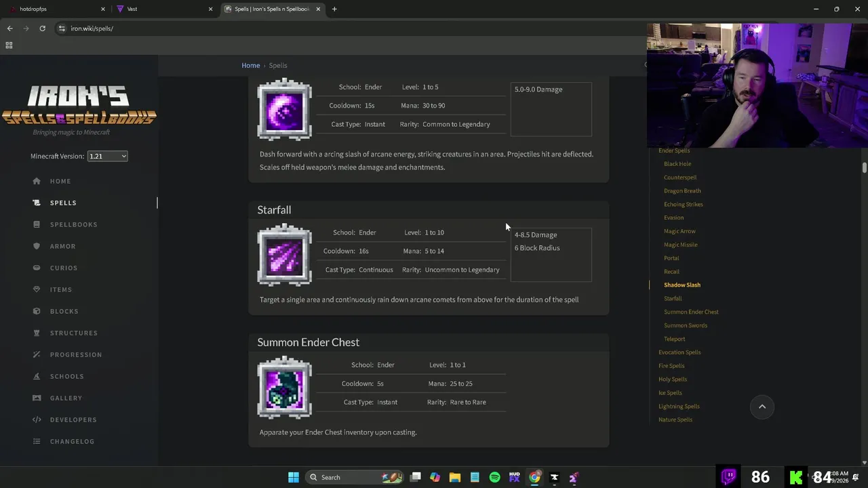Click the Structures sidebar icon
Image resolution: width=868 pixels, height=488 pixels.
tap(37, 333)
